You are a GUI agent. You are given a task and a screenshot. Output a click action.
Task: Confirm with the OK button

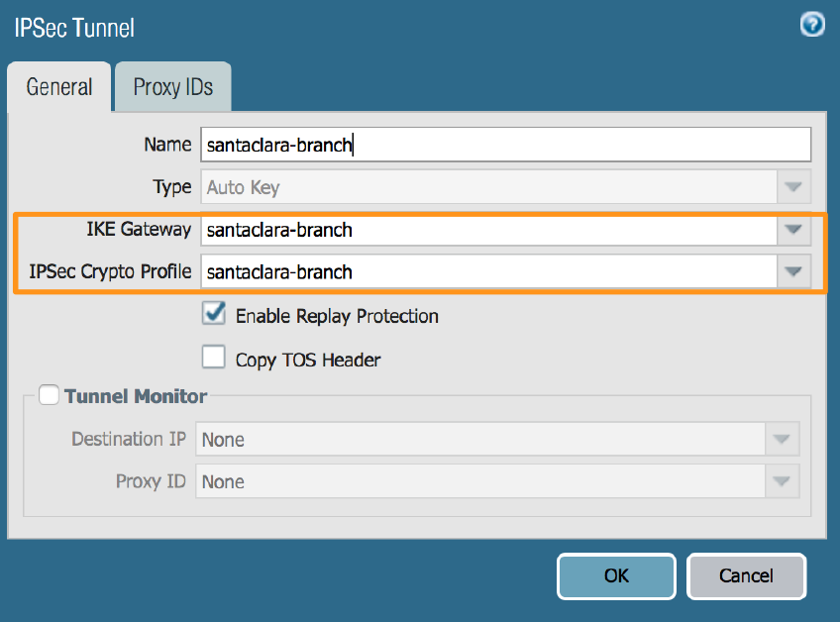click(616, 575)
